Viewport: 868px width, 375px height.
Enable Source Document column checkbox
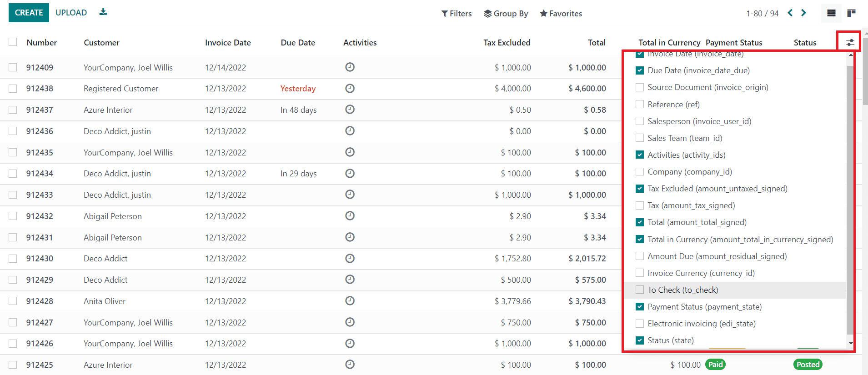(640, 87)
